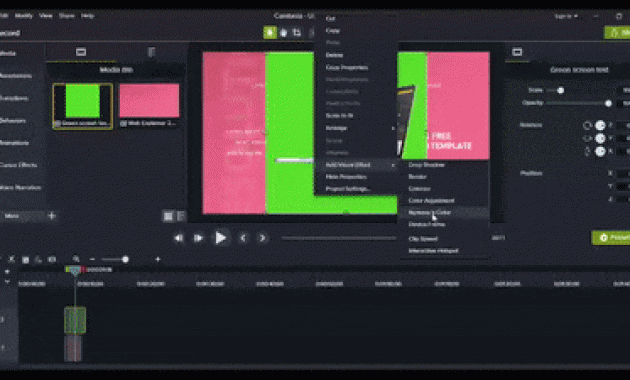Adjust the Opacity slider handle
The width and height of the screenshot is (630, 380).
[608, 103]
